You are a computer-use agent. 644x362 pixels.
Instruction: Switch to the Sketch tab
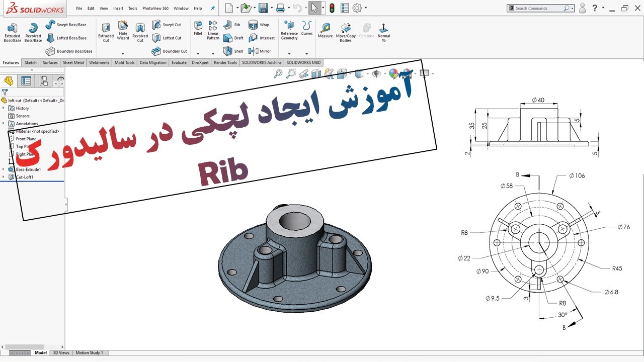tap(31, 63)
